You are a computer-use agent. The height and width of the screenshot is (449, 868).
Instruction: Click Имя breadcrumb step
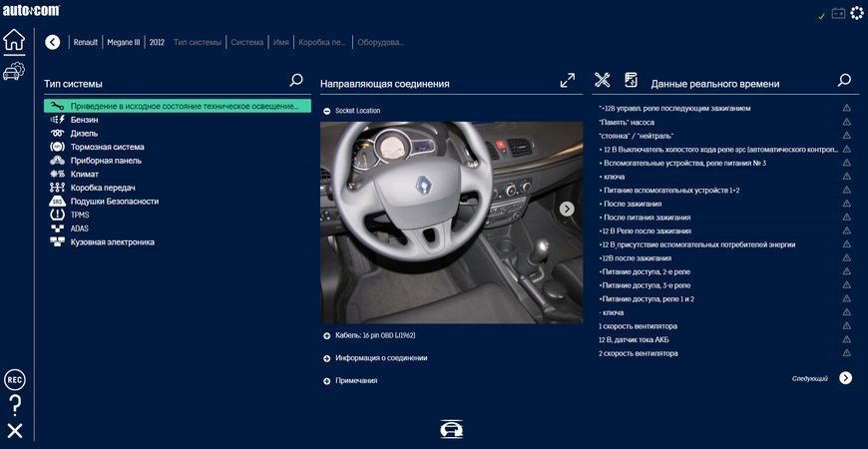pyautogui.click(x=280, y=42)
